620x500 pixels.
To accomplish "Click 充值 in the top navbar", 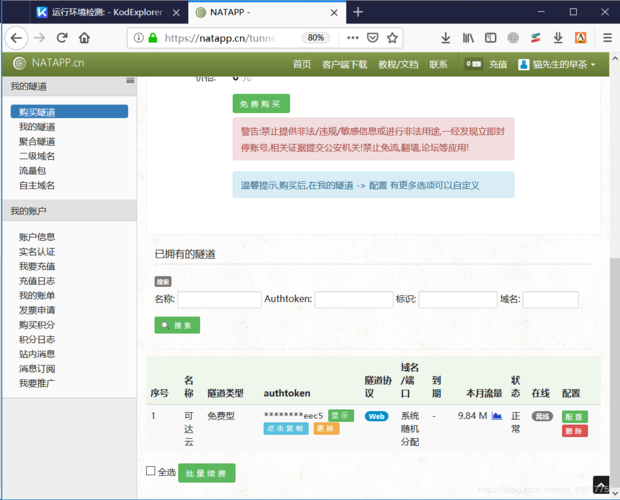I will [498, 64].
